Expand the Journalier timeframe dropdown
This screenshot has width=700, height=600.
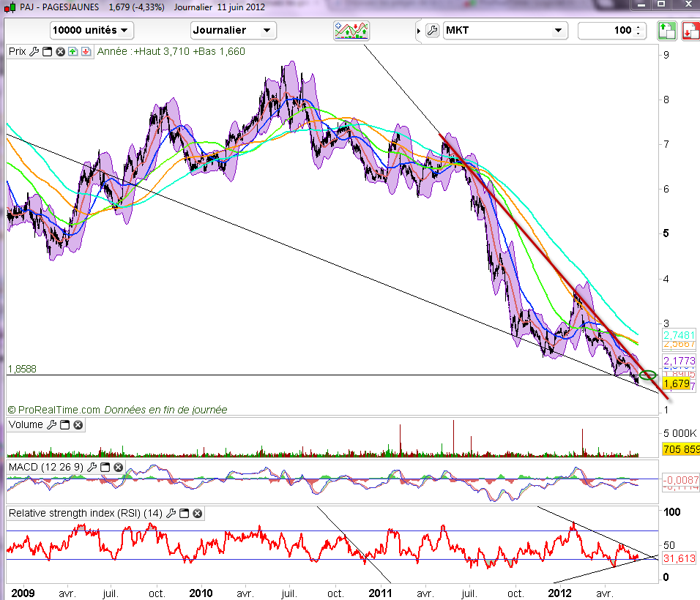click(x=233, y=31)
